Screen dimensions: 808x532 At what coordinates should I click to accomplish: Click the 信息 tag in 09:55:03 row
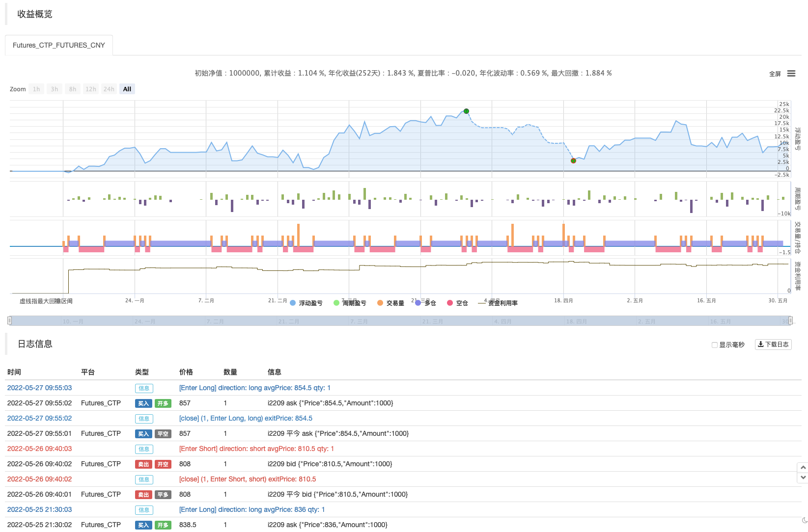tap(144, 388)
